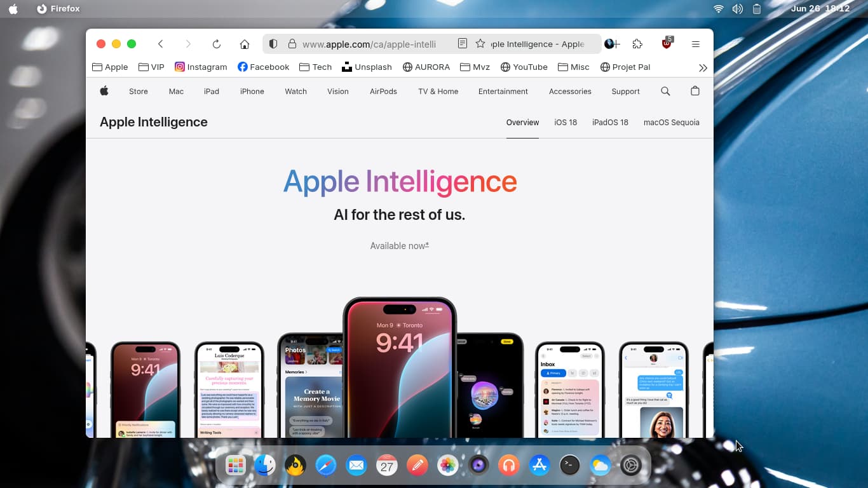868x488 pixels.
Task: Open the shopping bag icon
Action: coord(695,91)
